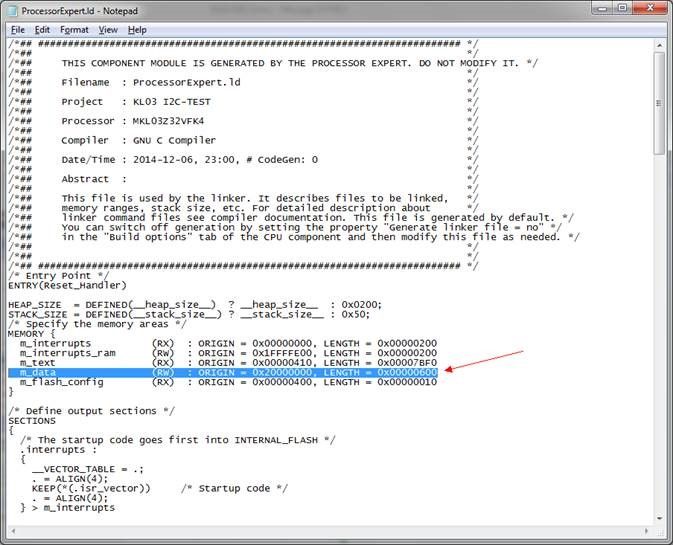Click the vertical scrollbar up arrow
Screen dimensions: 673x545
pyautogui.click(x=660, y=45)
